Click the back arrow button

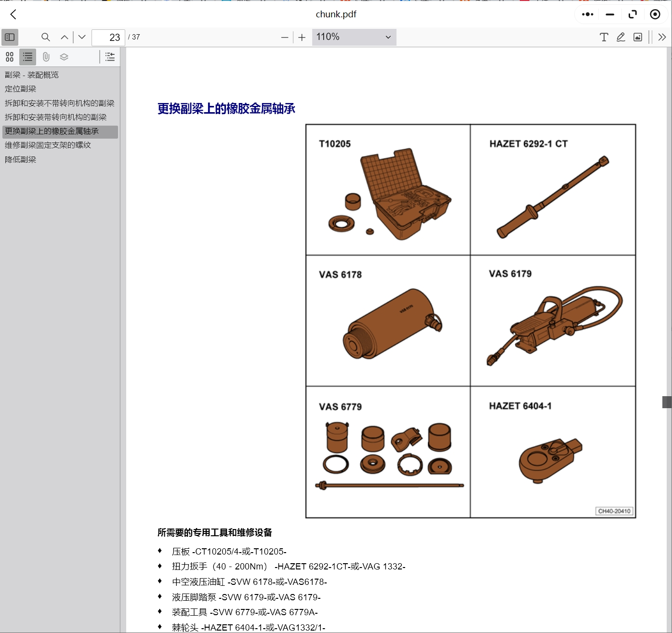point(13,14)
